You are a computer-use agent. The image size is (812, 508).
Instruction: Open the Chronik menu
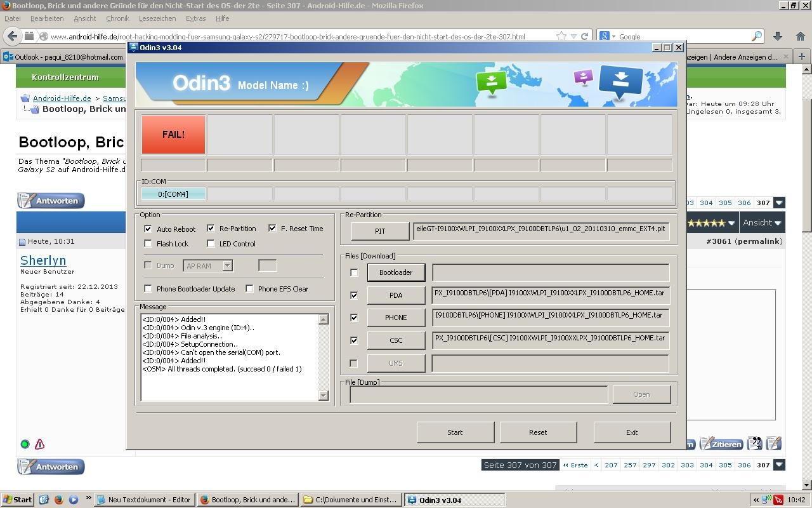click(117, 19)
